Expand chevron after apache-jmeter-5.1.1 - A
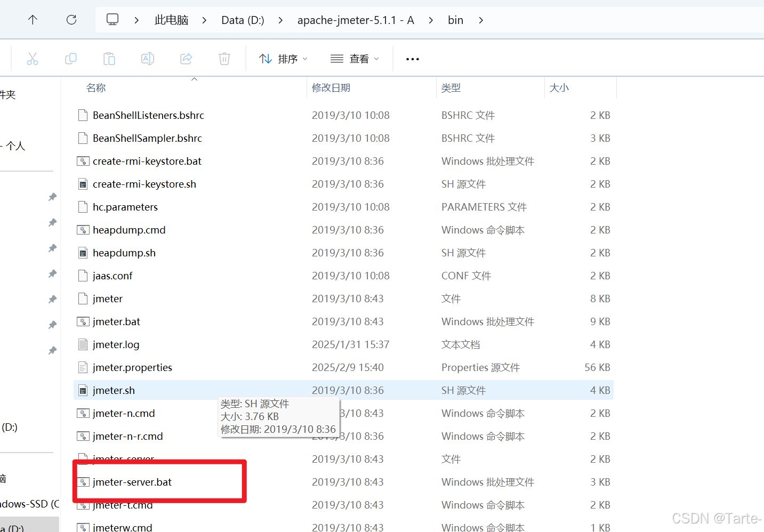The width and height of the screenshot is (764, 532). [x=431, y=20]
